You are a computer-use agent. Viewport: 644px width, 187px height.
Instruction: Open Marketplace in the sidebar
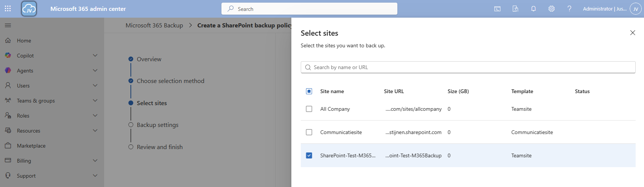(31, 146)
